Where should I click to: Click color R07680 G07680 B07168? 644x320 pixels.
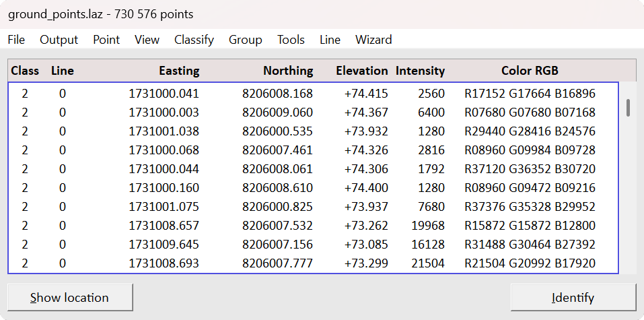[x=530, y=113]
